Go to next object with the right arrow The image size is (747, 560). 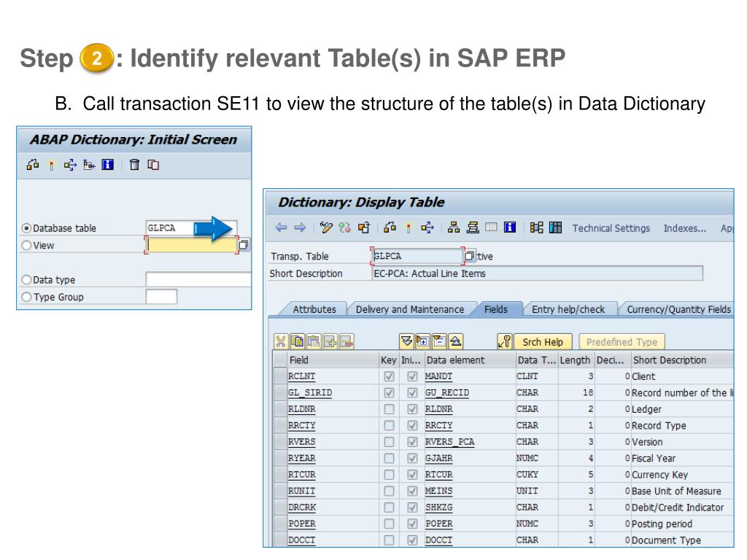click(x=300, y=227)
